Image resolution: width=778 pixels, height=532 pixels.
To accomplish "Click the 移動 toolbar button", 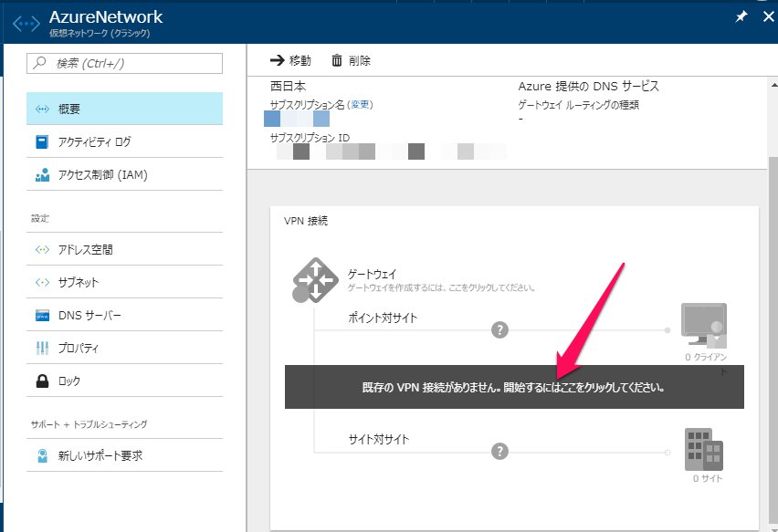I will click(290, 60).
